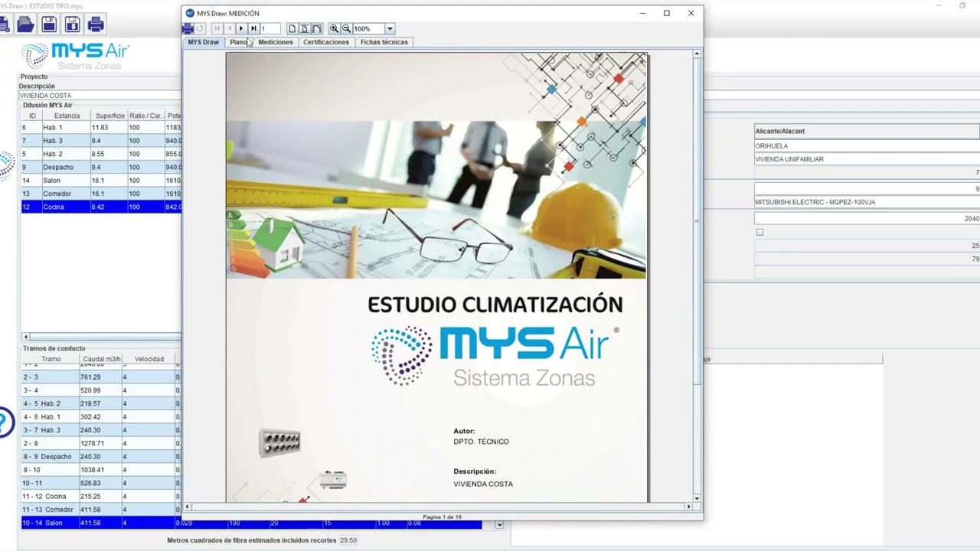Open the Certificaciones tab

[326, 42]
